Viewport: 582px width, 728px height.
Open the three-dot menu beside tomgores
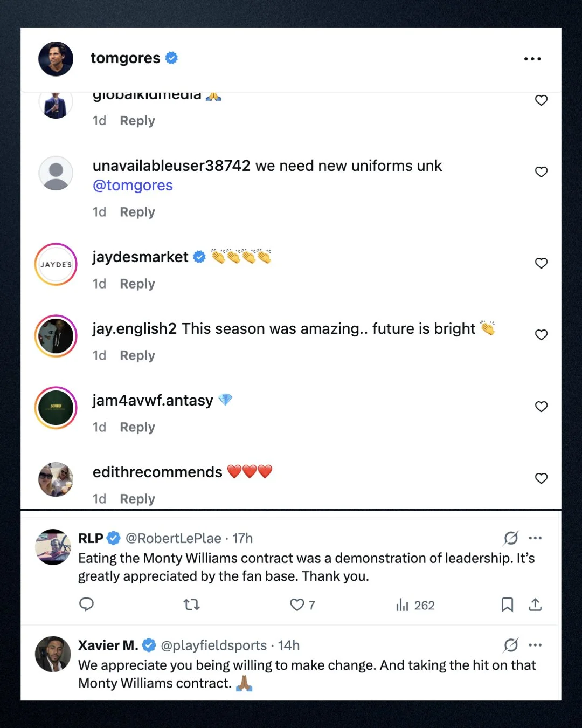pos(532,59)
